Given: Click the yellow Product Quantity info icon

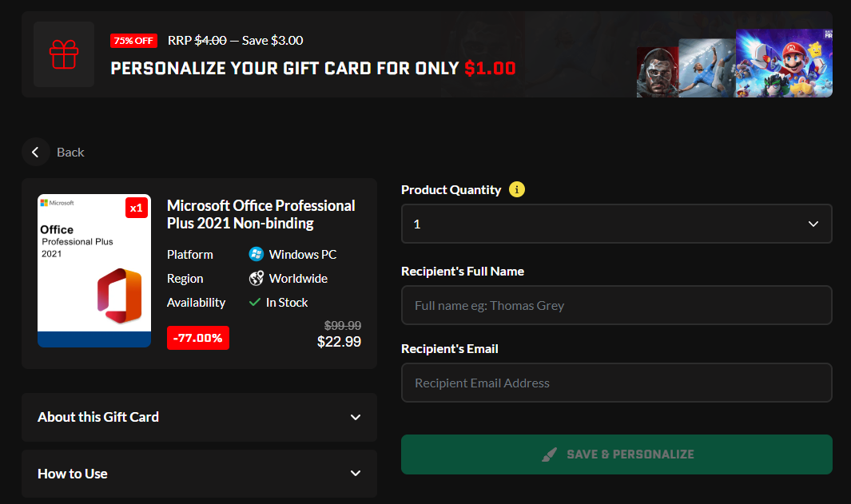Looking at the screenshot, I should (x=517, y=189).
